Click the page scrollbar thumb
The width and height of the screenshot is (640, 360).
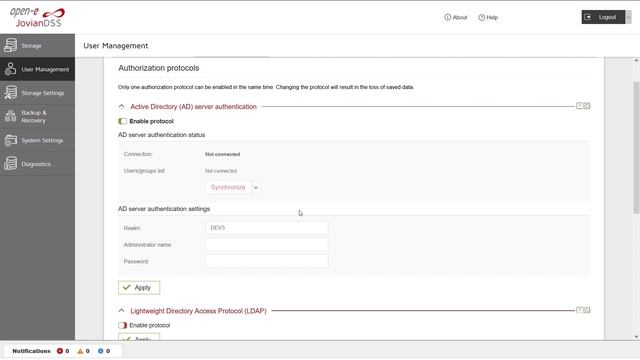tap(636, 147)
